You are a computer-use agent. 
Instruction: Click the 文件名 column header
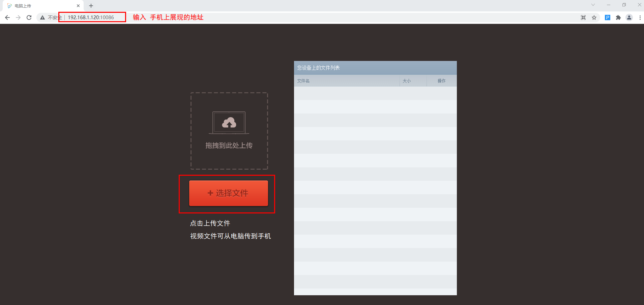tap(303, 81)
